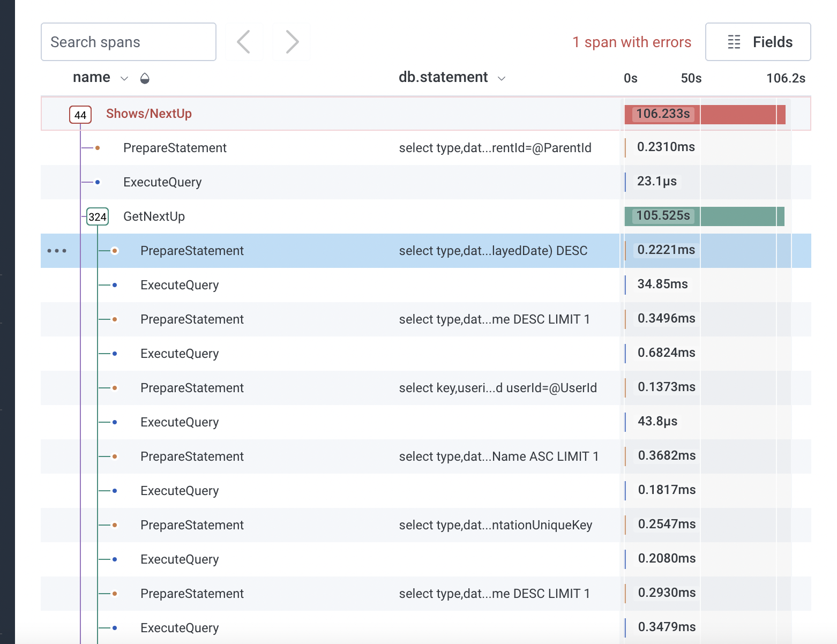
Task: Open the name column header dropdown
Action: (x=124, y=78)
